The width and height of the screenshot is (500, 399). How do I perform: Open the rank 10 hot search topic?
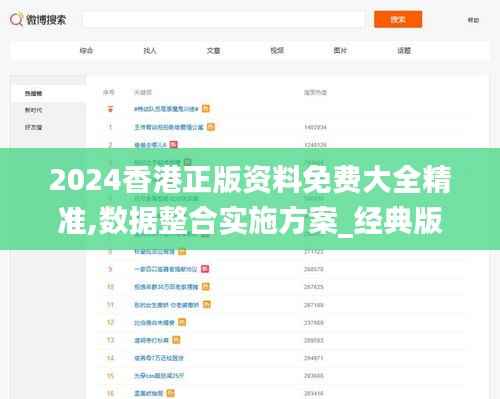(x=166, y=287)
